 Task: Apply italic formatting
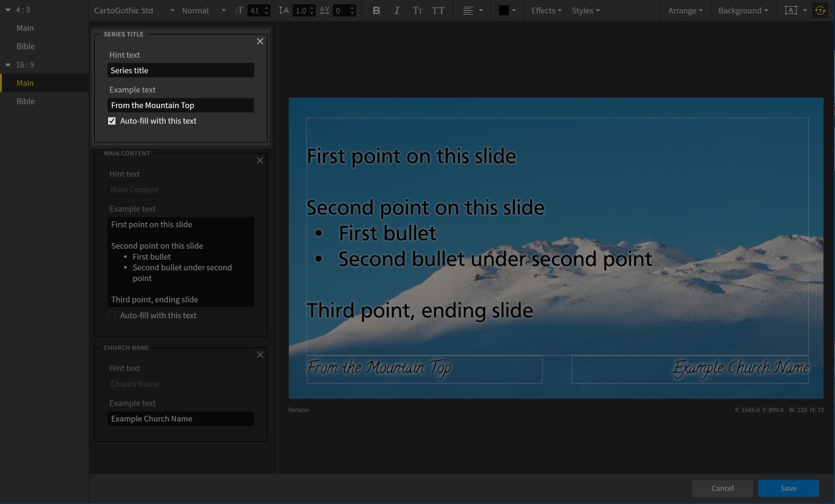pyautogui.click(x=396, y=10)
